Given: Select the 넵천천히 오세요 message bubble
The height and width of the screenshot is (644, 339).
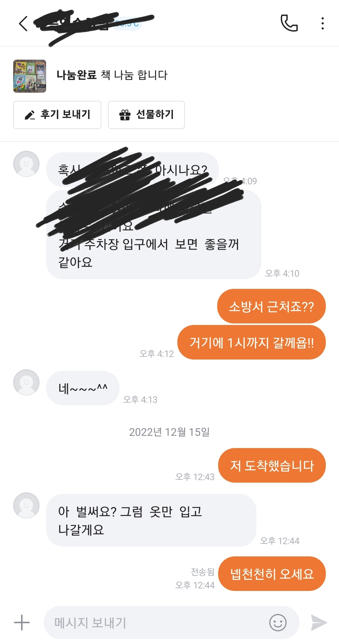Looking at the screenshot, I should pos(272,574).
